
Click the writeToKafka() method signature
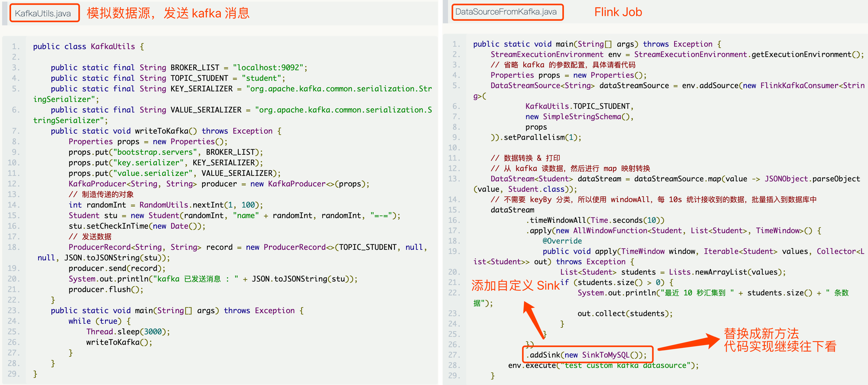pyautogui.click(x=166, y=131)
